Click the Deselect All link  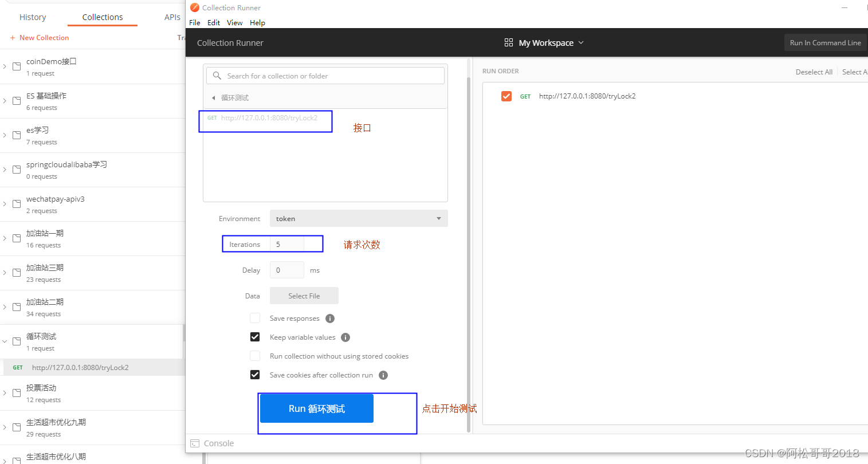click(x=814, y=72)
